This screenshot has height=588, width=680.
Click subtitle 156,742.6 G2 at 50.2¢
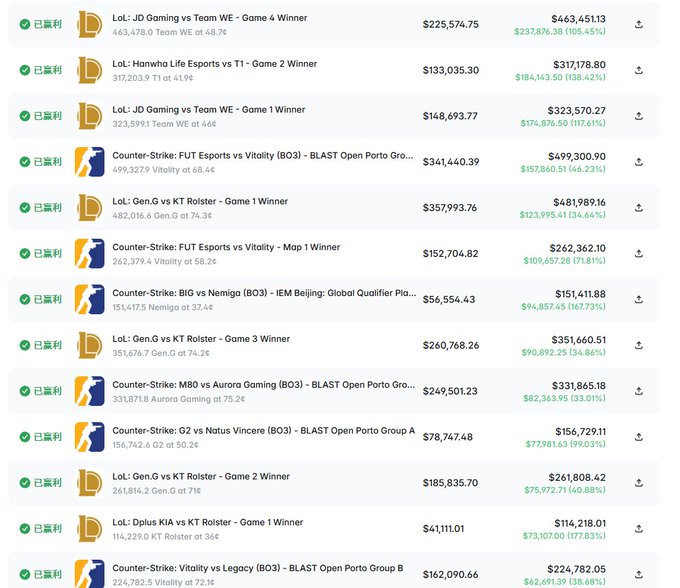tap(155, 445)
